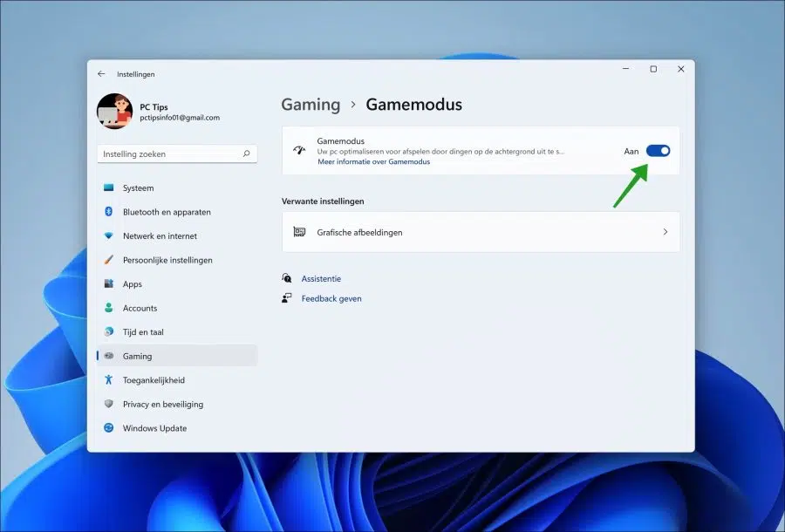
Task: Click the Windows Update sync icon
Action: click(109, 428)
